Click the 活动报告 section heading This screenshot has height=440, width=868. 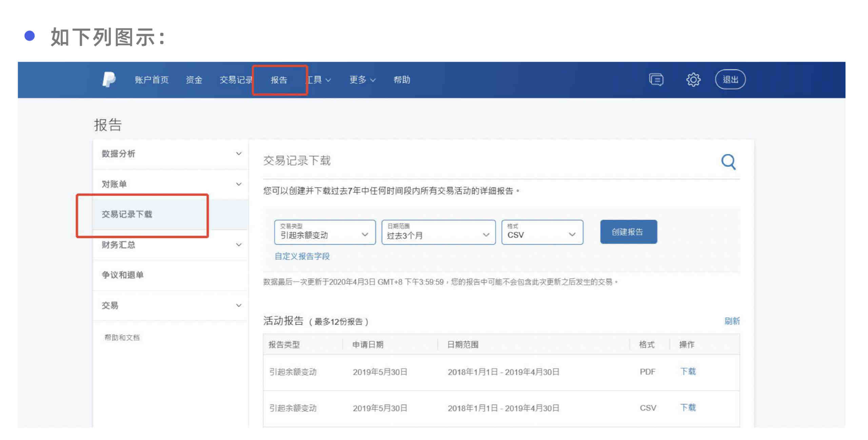283,320
